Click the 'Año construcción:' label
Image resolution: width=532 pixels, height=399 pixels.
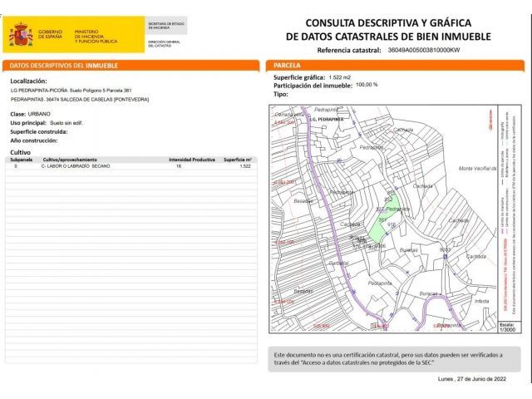coord(34,140)
